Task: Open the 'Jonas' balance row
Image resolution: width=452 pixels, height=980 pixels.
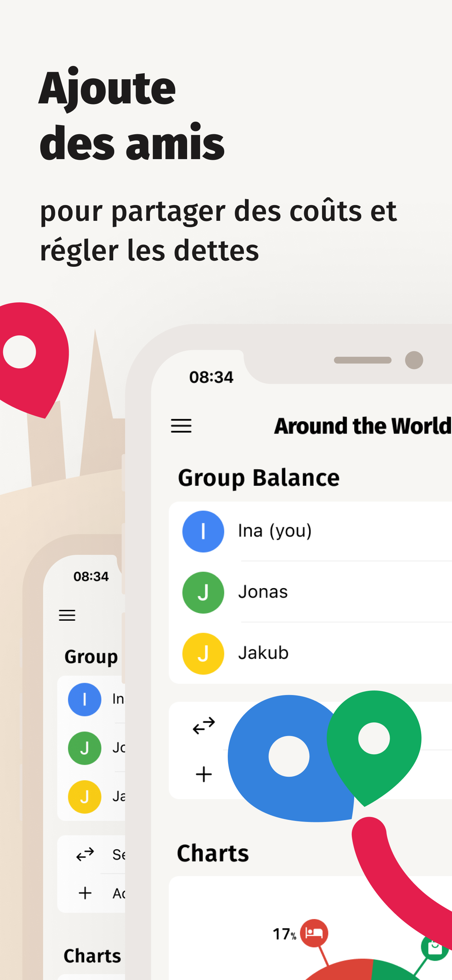Action: [310, 592]
